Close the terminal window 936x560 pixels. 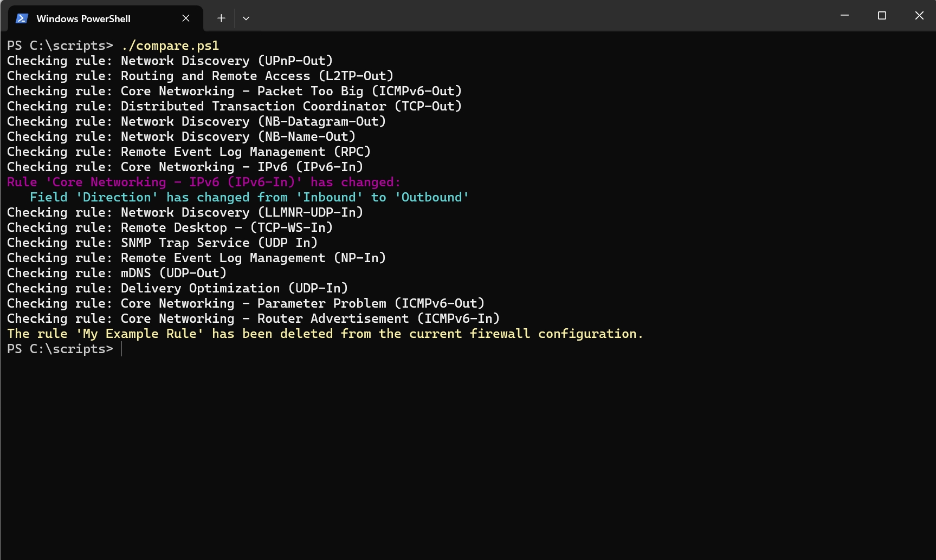pos(919,15)
